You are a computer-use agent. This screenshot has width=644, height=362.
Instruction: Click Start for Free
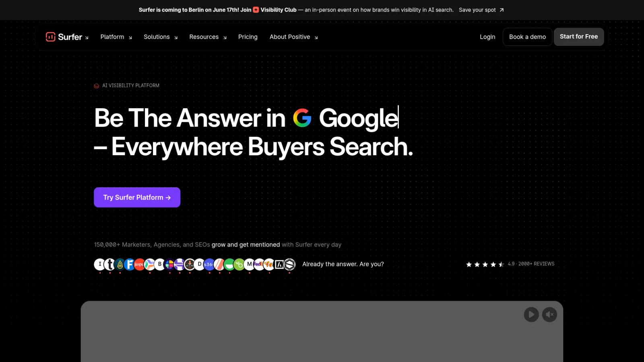click(579, 37)
